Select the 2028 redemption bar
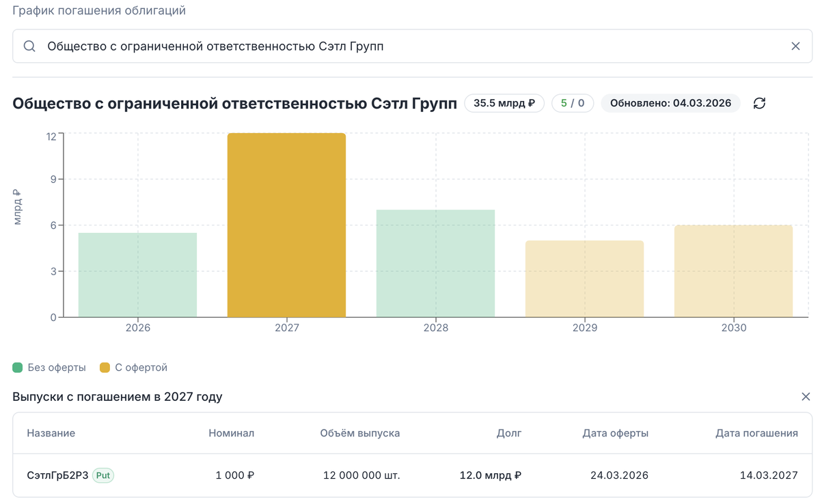Image resolution: width=820 pixels, height=504 pixels. tap(436, 264)
